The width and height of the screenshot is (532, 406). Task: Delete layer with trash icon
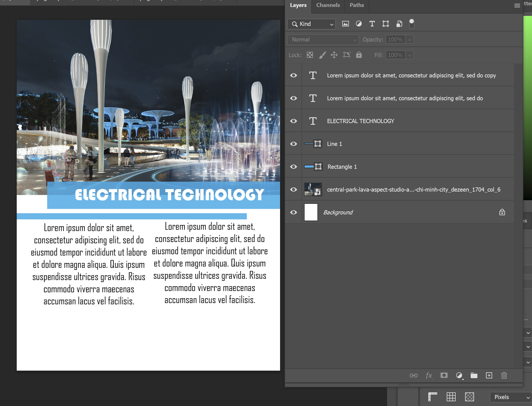tap(504, 375)
